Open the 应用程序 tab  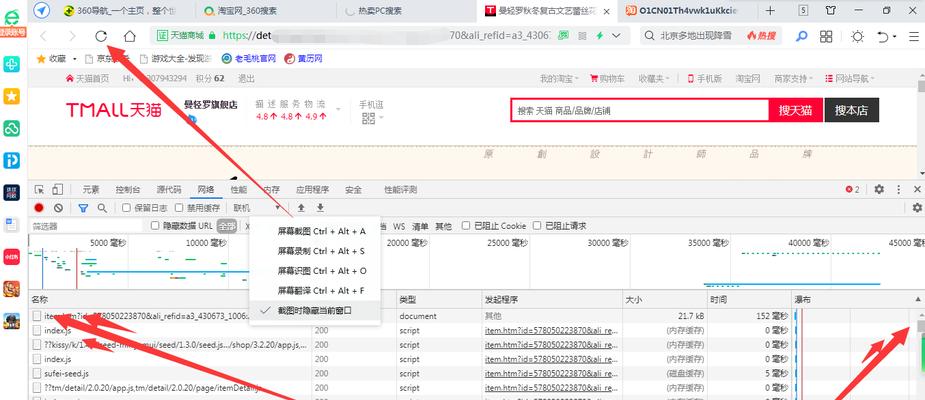pyautogui.click(x=313, y=189)
